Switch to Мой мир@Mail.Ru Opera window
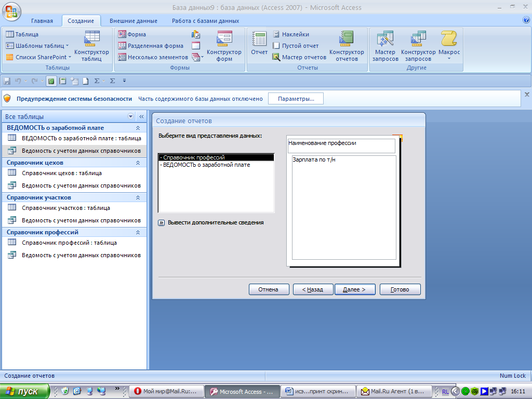 (x=167, y=392)
